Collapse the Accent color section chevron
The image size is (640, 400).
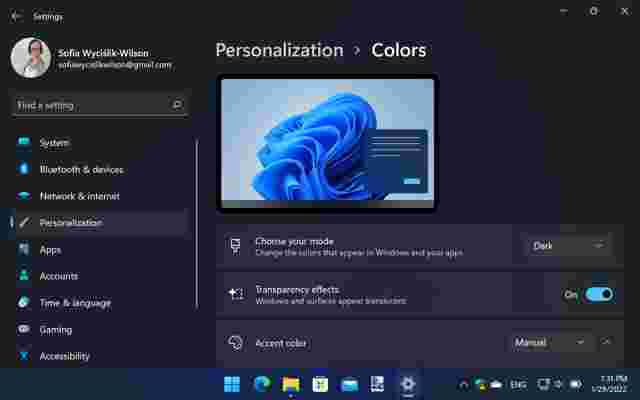(607, 342)
